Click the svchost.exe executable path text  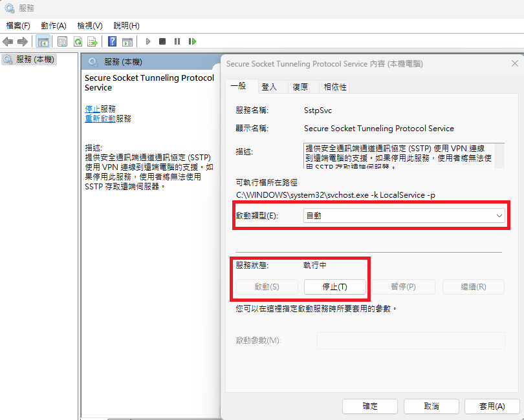(x=336, y=195)
